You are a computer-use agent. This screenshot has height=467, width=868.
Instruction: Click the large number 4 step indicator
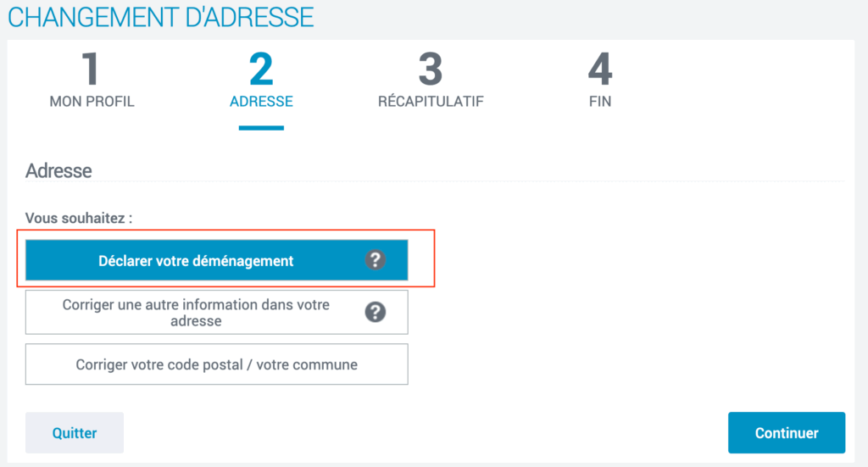tap(600, 69)
